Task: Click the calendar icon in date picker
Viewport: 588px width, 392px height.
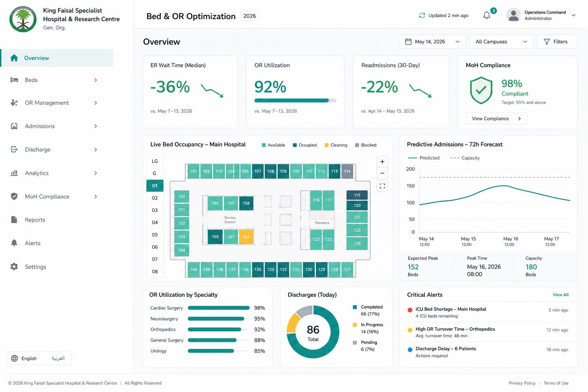Action: [x=408, y=42]
